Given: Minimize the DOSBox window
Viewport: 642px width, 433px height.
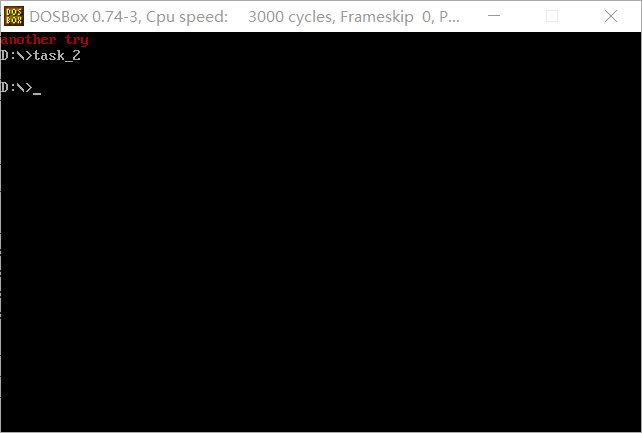Looking at the screenshot, I should 494,16.
